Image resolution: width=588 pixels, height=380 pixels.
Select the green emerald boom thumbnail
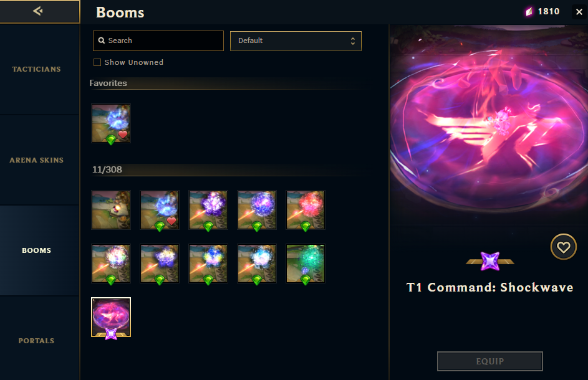point(306,264)
